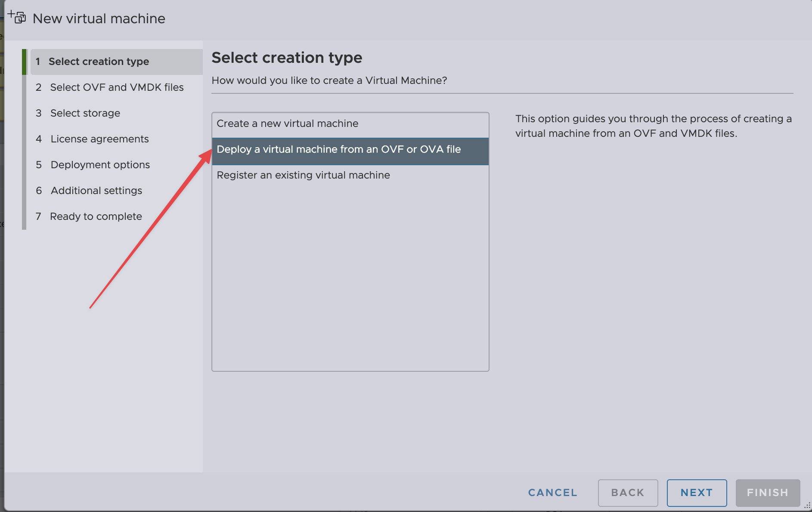The image size is (812, 512).
Task: Click the OVF and VMDK option description text
Action: 653,126
